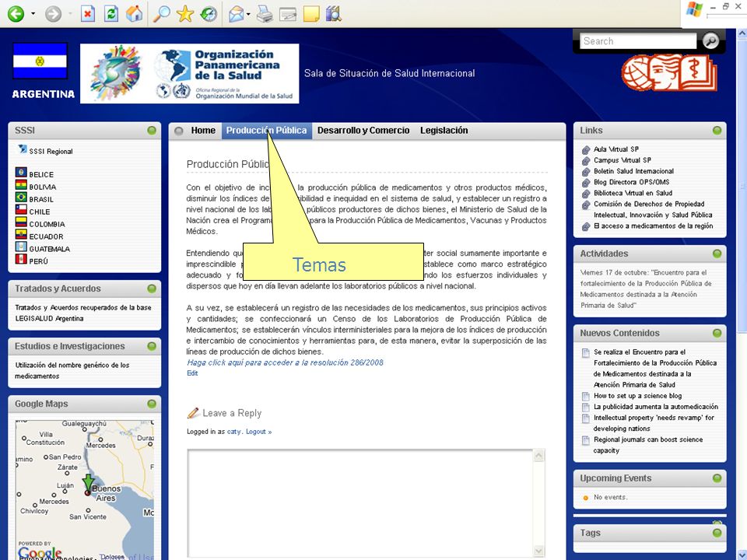Toggle the Actividades panel green button
747x560 pixels.
[717, 254]
